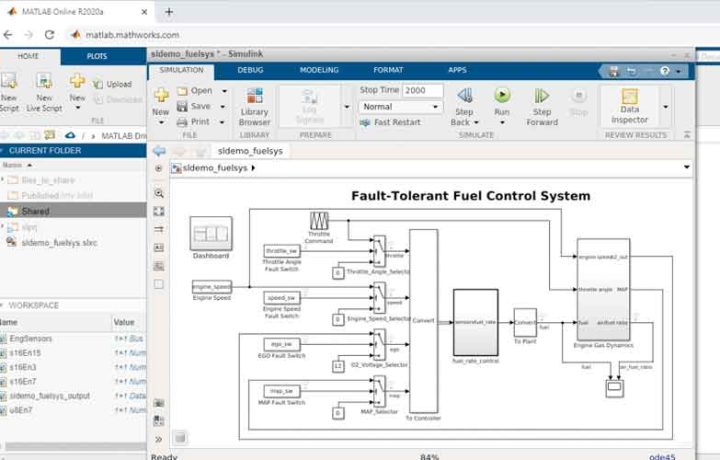Click the Zoom magnifier in the canvas palette

point(159,193)
